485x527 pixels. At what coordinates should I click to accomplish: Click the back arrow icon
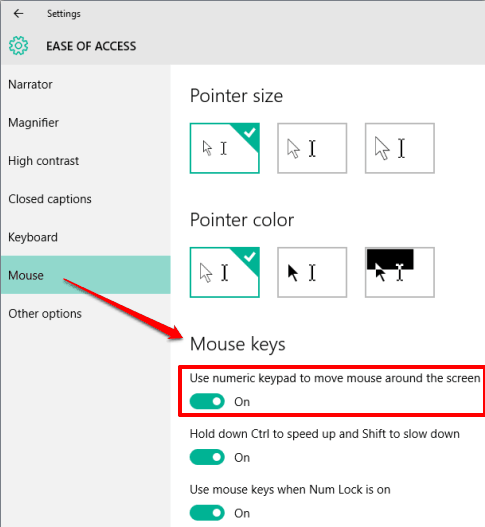coord(18,13)
